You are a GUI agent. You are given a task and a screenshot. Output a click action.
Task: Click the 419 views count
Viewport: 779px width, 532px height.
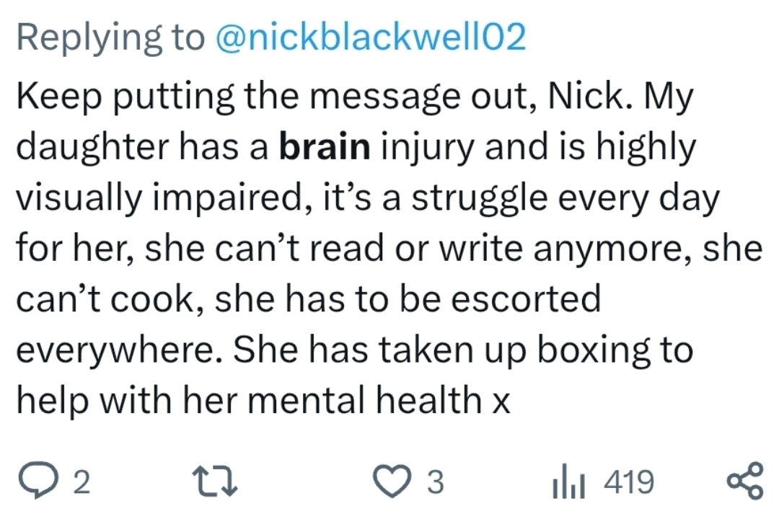(629, 482)
